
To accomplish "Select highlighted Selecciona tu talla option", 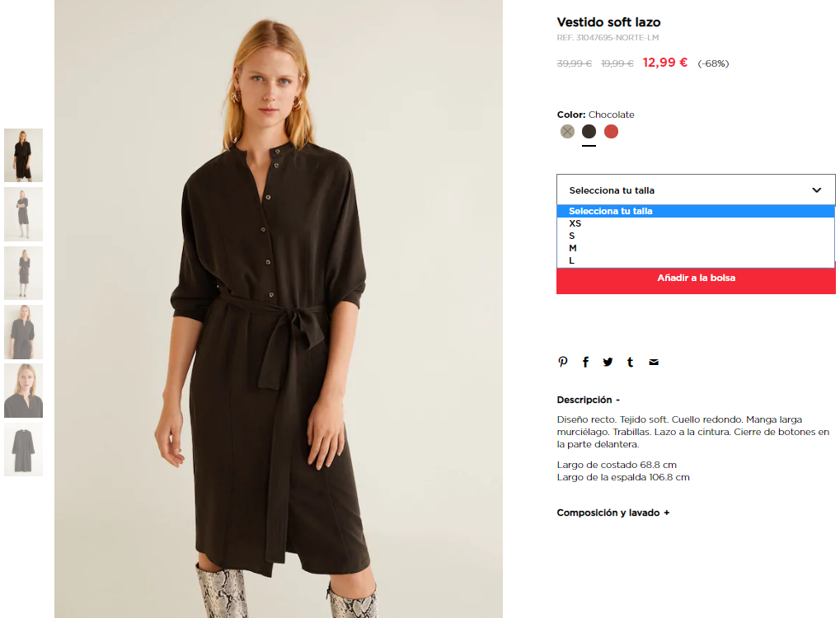I will coord(696,211).
